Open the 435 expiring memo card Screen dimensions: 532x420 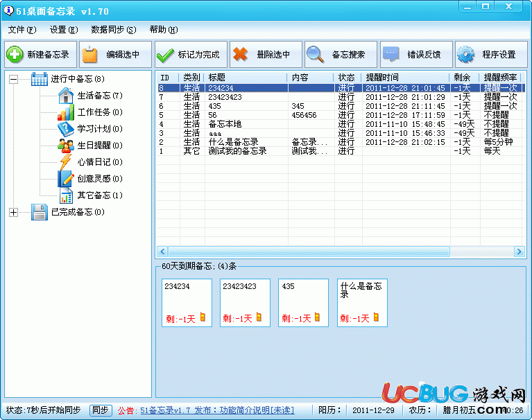304,303
